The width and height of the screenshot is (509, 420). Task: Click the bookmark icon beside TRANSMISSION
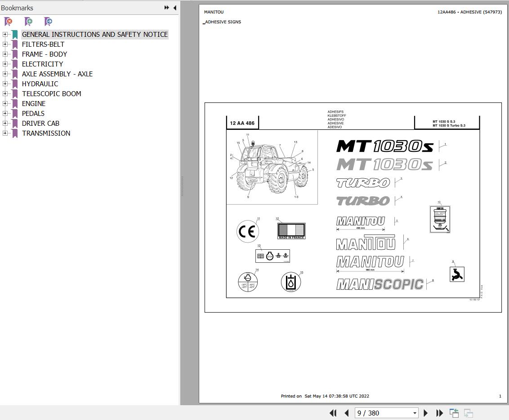(14, 133)
